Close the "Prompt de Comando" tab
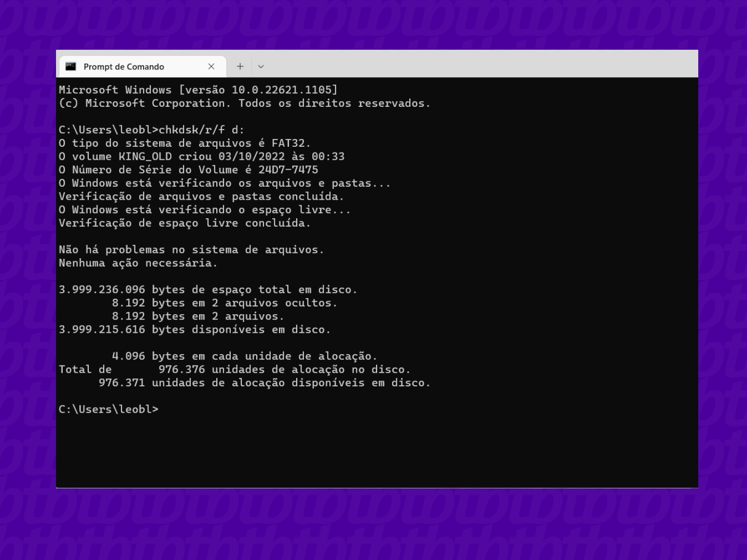 click(211, 66)
